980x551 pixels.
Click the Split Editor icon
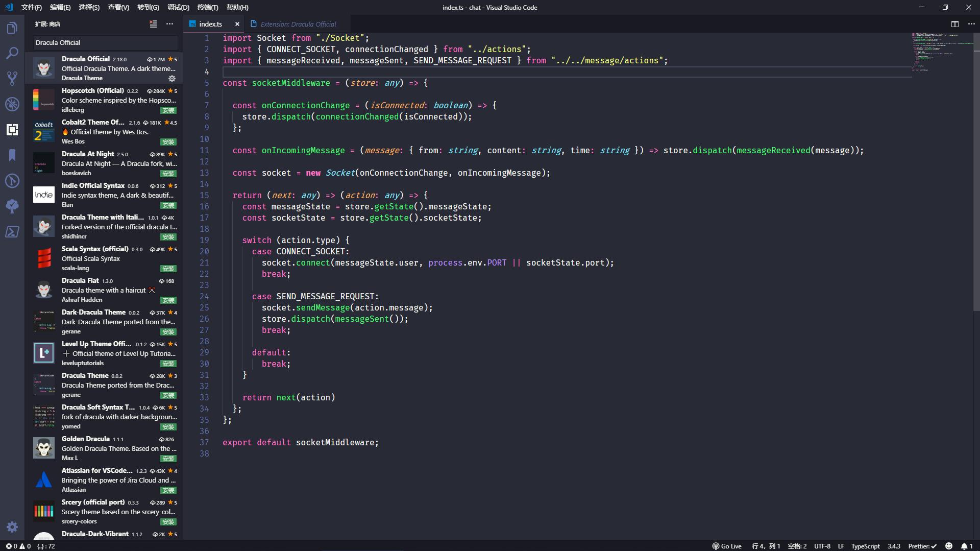954,24
